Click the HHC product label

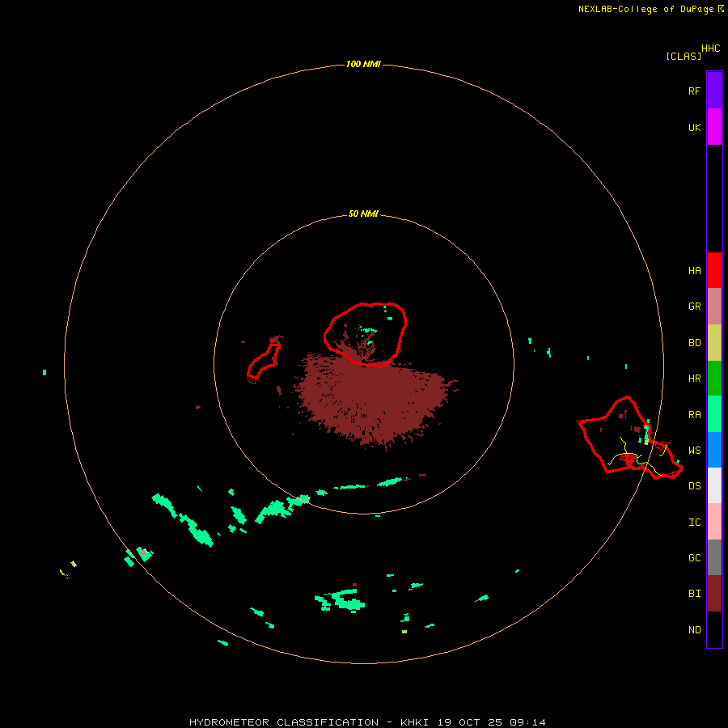tap(710, 49)
